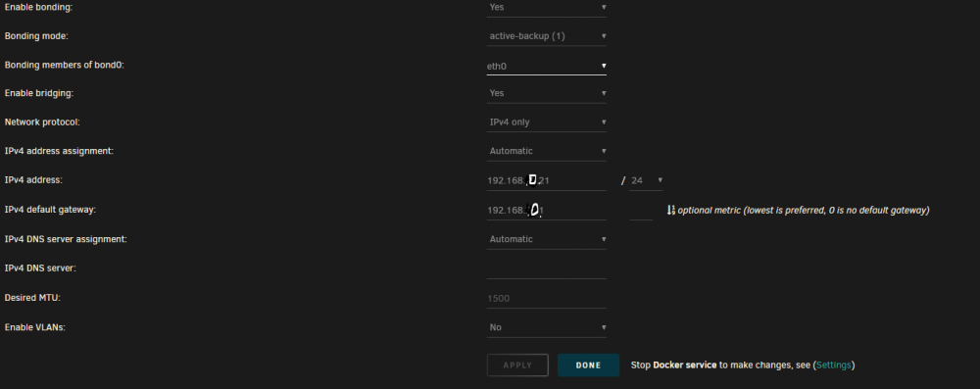This screenshot has width=980, height=389.
Task: Click the gateway optional metric field
Action: point(641,211)
